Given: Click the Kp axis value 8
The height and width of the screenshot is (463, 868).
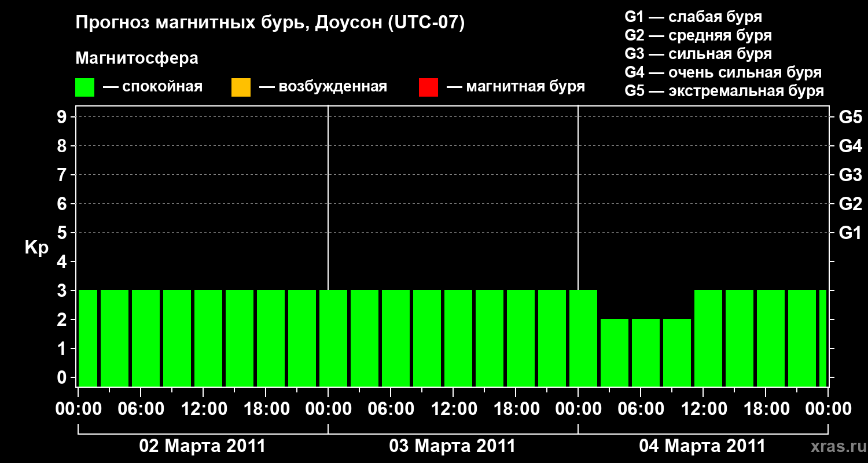Looking at the screenshot, I should point(63,146).
